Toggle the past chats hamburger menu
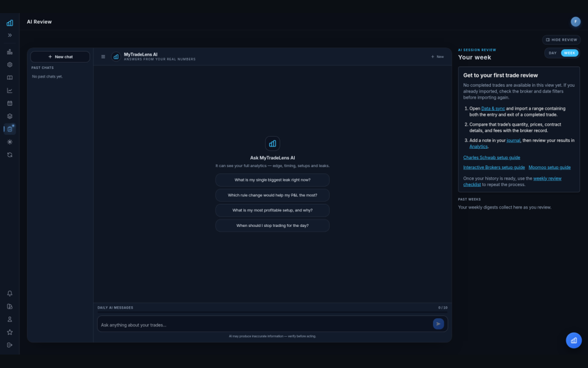Image resolution: width=588 pixels, height=368 pixels. coord(103,57)
